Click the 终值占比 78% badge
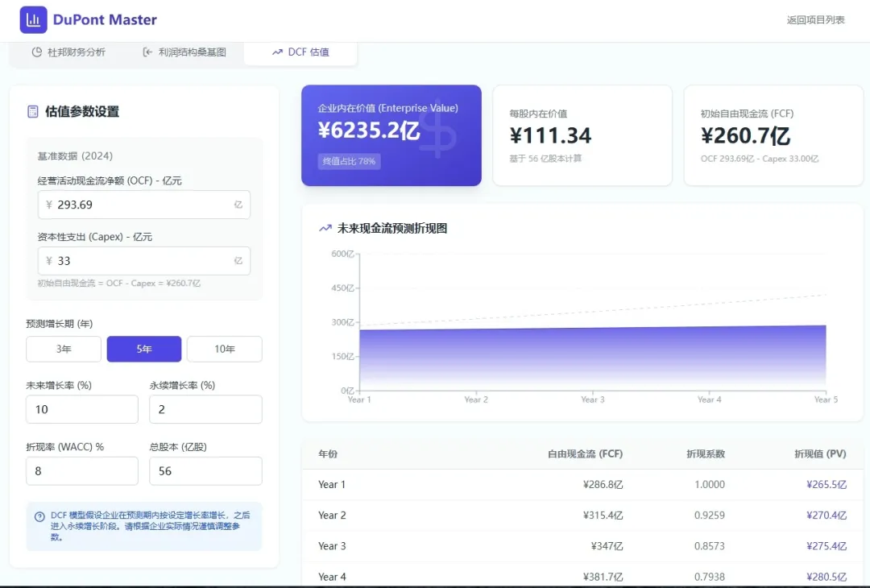Image resolution: width=870 pixels, height=588 pixels. tap(349, 161)
